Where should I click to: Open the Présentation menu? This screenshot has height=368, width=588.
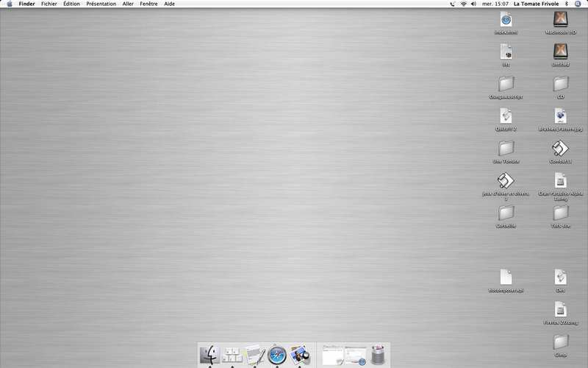101,4
